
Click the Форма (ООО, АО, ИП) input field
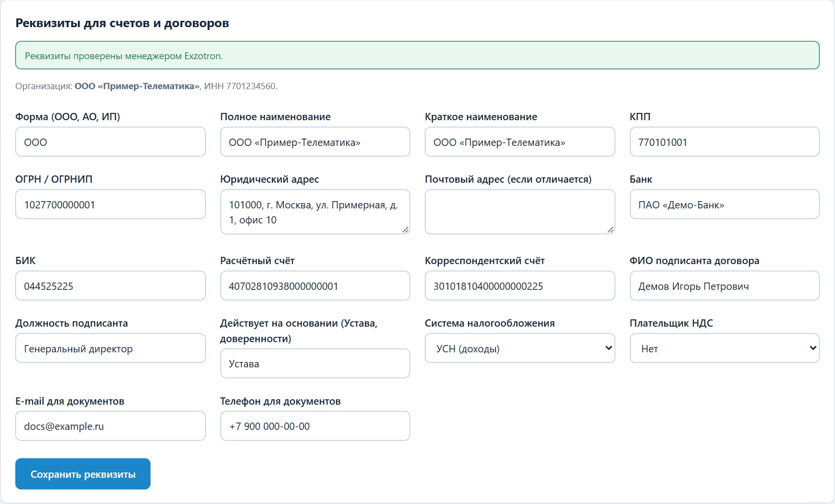111,142
